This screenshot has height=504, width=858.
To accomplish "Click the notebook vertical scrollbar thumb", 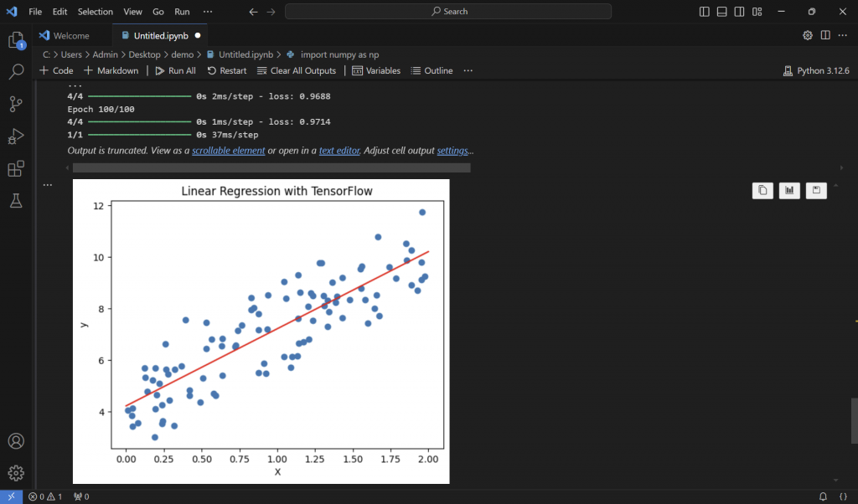I will point(854,421).
